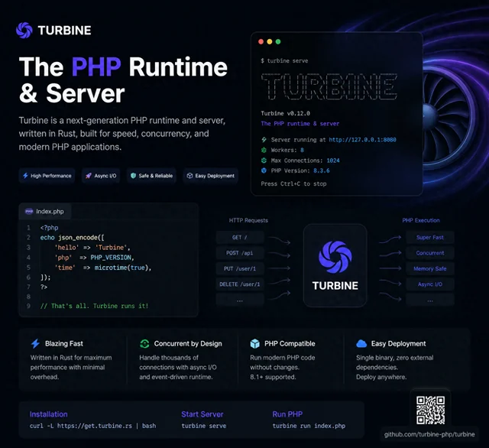Click the PHP Compatible cube icon
489x448 pixels.
[254, 343]
